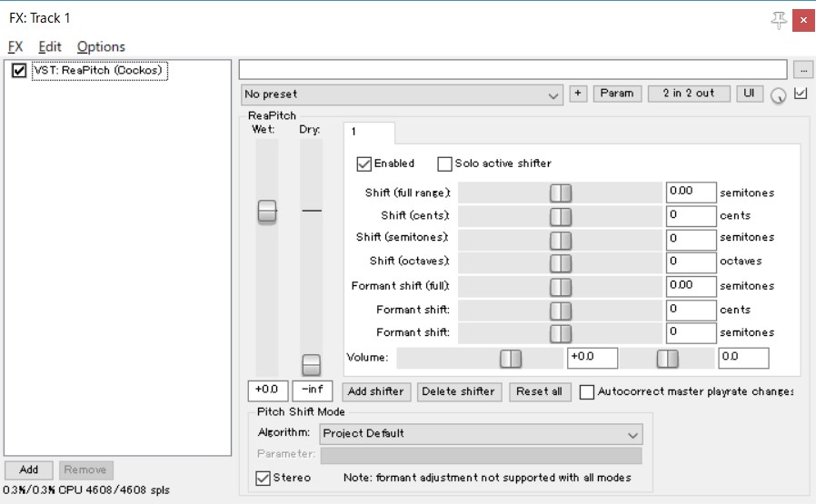Click Shift (octaves) value field
This screenshot has height=504, width=816.
tap(692, 262)
